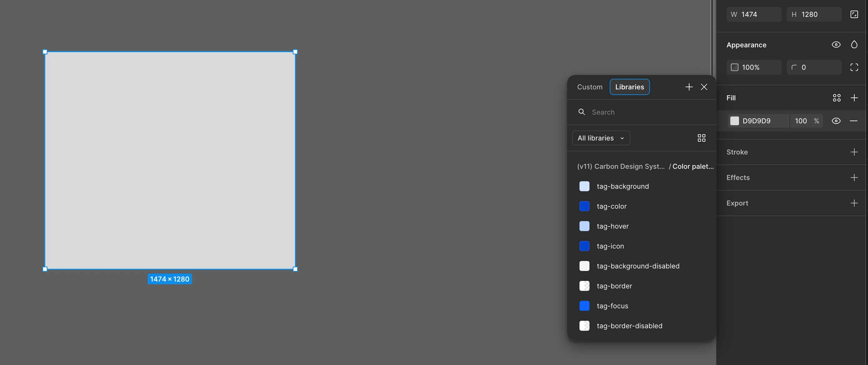
Task: Click the Effects section label
Action: pos(738,178)
